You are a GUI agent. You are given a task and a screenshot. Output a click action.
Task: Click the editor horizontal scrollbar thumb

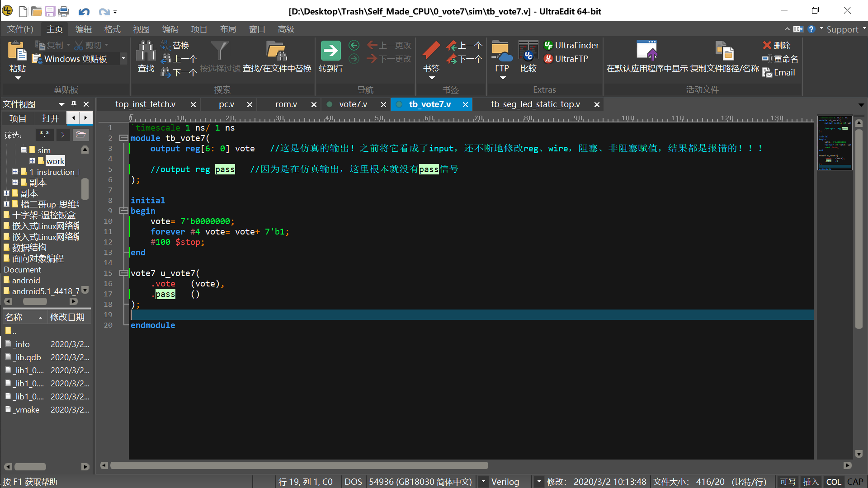click(x=298, y=465)
